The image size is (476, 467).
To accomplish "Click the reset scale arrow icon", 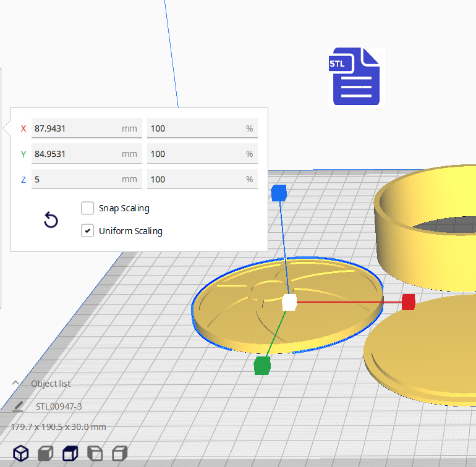I will pos(51,220).
